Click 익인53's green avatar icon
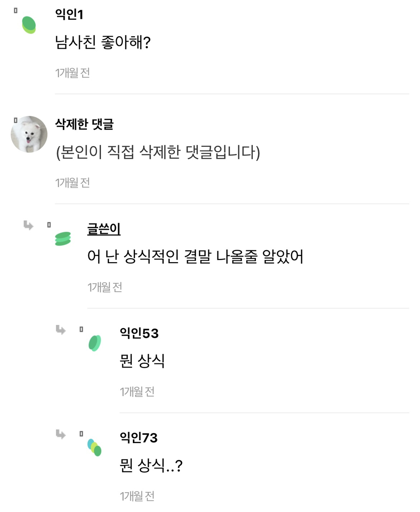This screenshot has height=512, width=420. coord(95,343)
